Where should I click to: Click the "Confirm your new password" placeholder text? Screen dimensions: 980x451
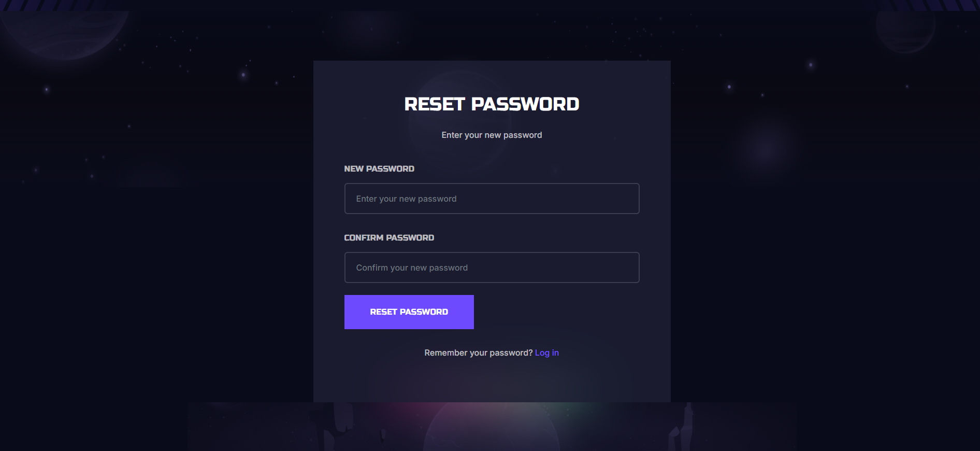coord(412,267)
